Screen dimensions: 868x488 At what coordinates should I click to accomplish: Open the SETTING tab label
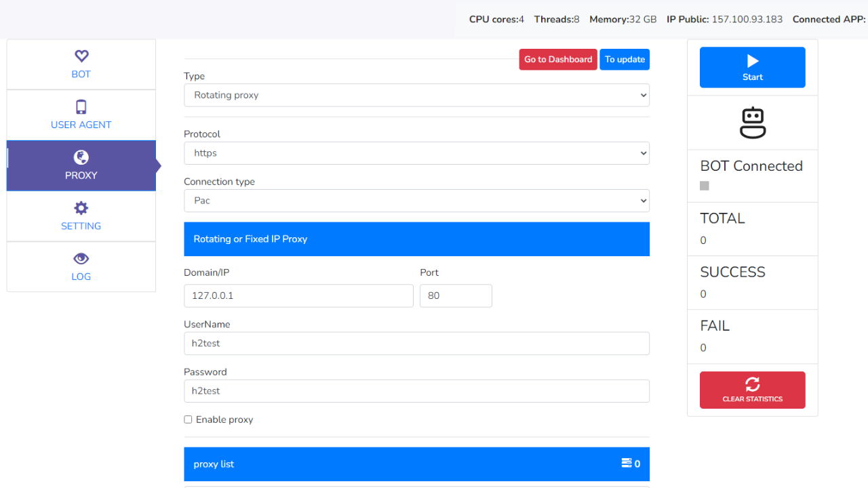pyautogui.click(x=81, y=226)
